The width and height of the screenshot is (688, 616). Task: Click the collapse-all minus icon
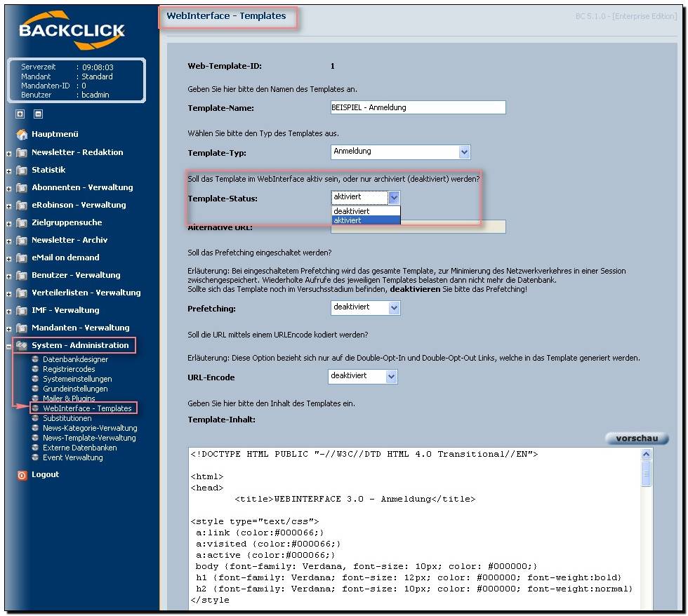pyautogui.click(x=38, y=114)
